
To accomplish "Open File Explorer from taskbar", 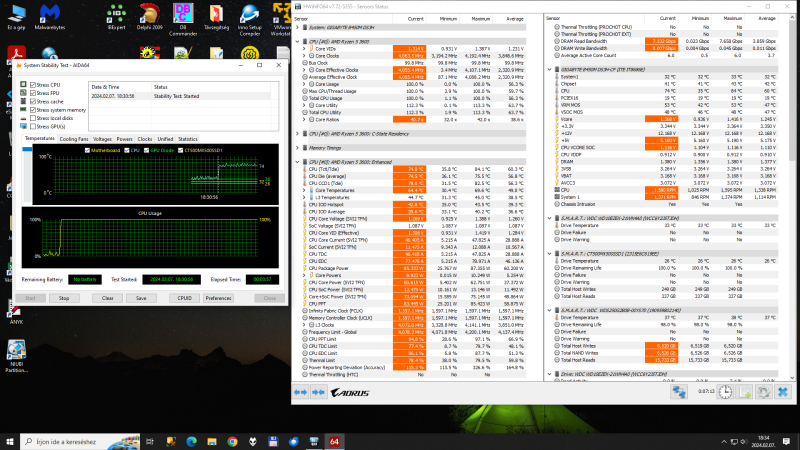I will tap(212, 441).
